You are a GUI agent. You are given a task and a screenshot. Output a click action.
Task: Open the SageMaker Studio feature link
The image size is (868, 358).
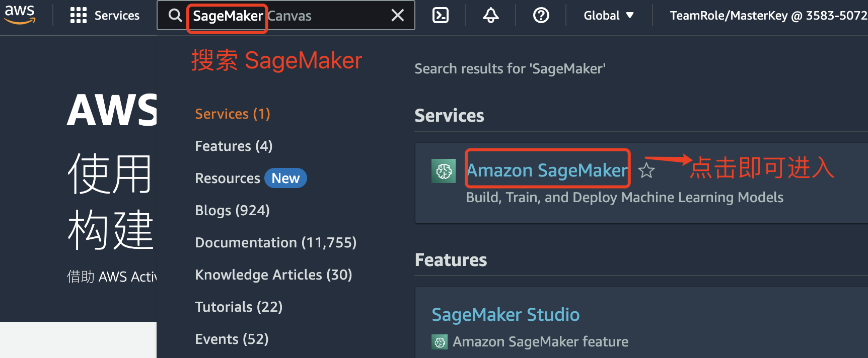click(x=505, y=315)
